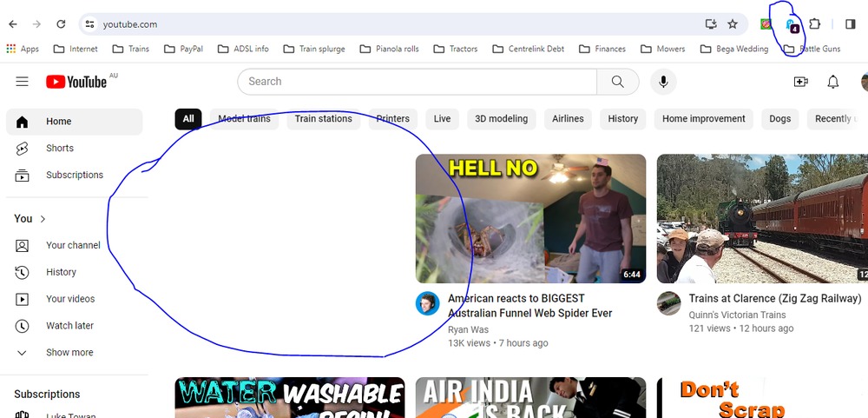Click the magnifier search button
The height and width of the screenshot is (418, 868).
(x=618, y=82)
